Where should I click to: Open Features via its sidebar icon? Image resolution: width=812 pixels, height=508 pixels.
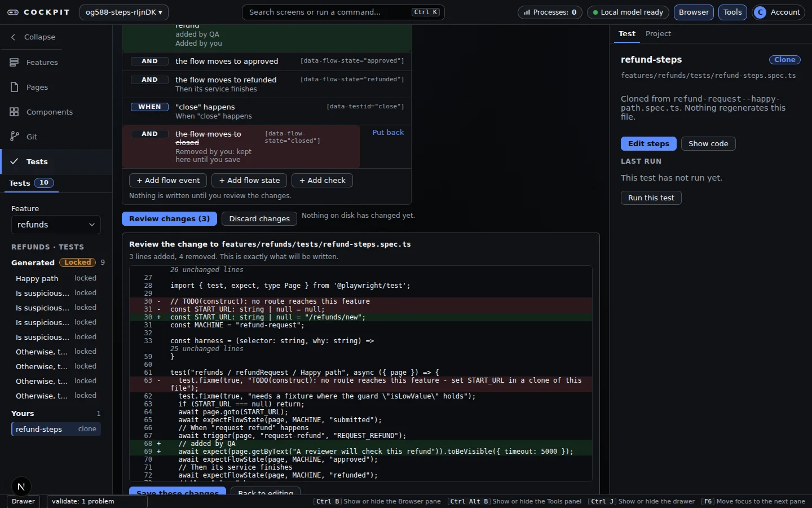pyautogui.click(x=14, y=62)
